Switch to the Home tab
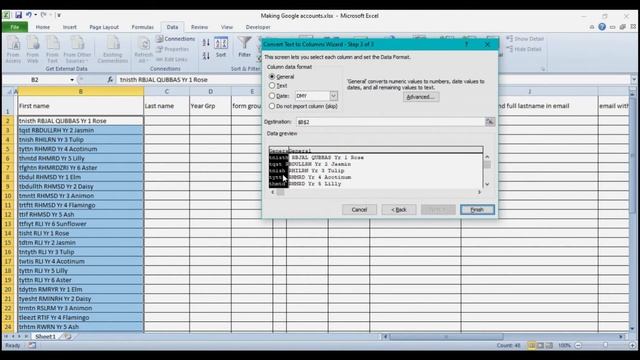 [x=43, y=27]
